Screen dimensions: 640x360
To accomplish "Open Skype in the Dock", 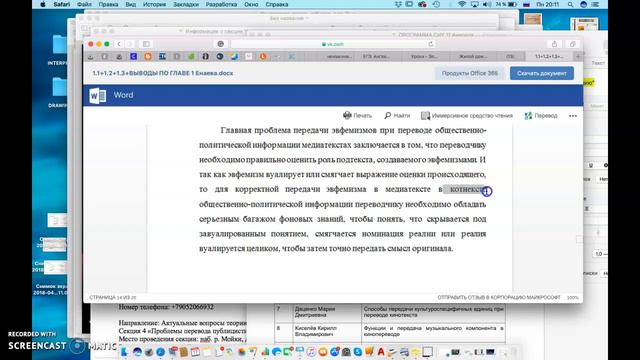I will tap(358, 351).
